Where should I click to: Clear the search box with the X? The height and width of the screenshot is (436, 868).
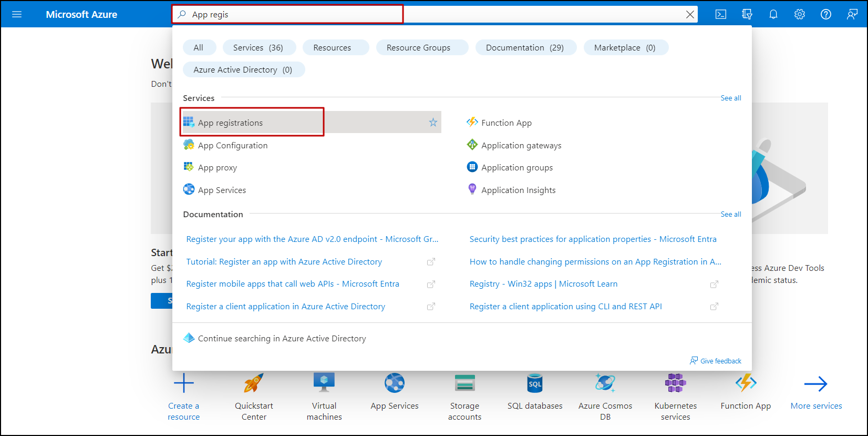pyautogui.click(x=690, y=15)
